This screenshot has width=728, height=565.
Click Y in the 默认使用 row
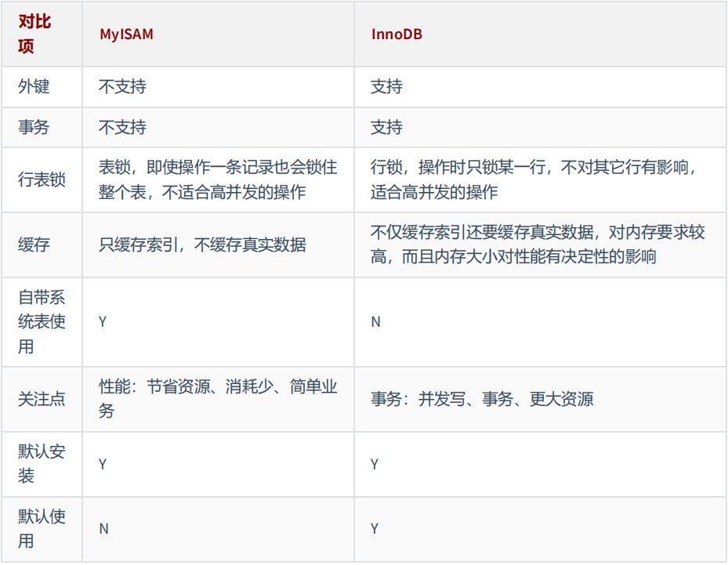(375, 529)
